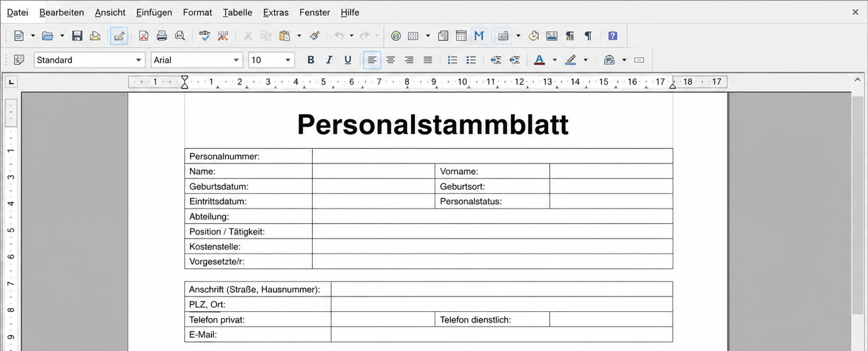
Task: Click the tab stop type selector L
Action: click(11, 82)
